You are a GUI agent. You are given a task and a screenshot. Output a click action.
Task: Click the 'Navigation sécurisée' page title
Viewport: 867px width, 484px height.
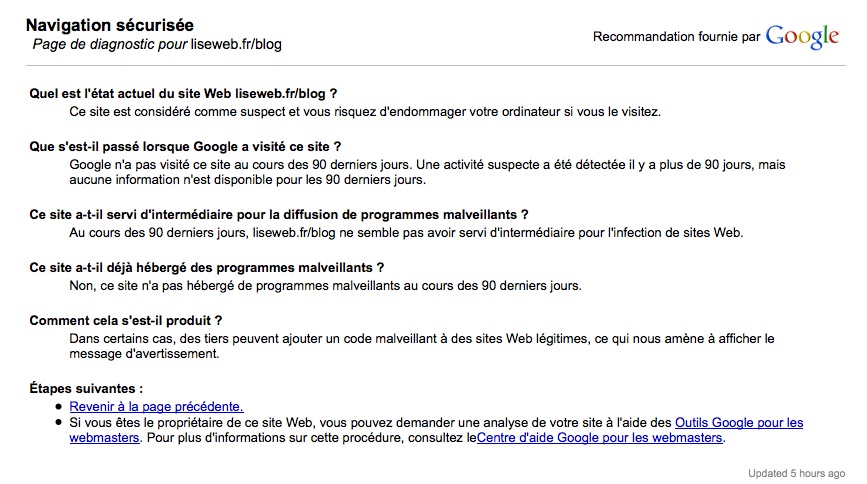110,25
